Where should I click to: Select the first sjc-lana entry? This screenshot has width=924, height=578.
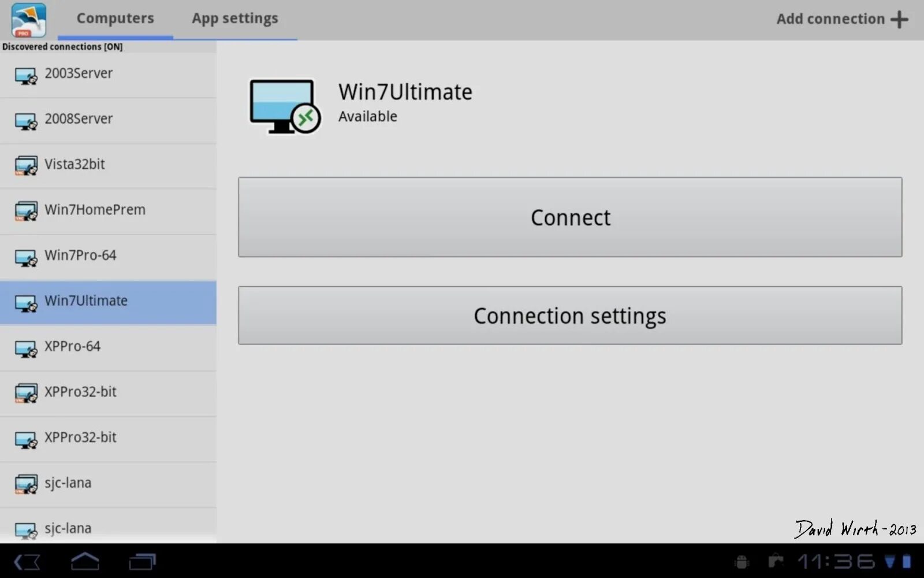click(x=108, y=485)
